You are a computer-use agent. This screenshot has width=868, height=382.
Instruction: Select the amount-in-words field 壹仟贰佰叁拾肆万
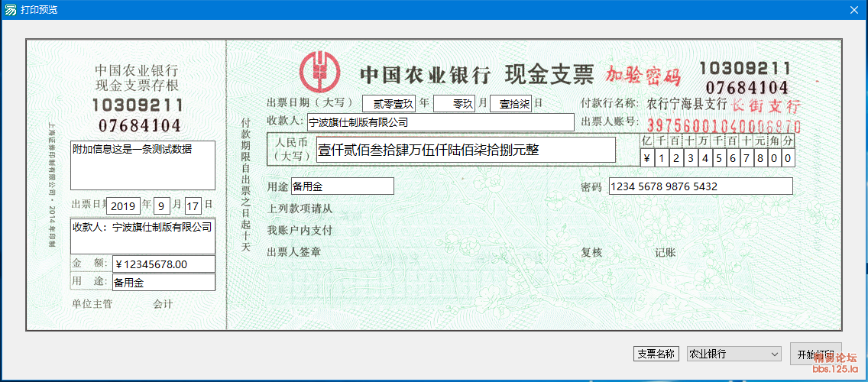click(x=465, y=150)
